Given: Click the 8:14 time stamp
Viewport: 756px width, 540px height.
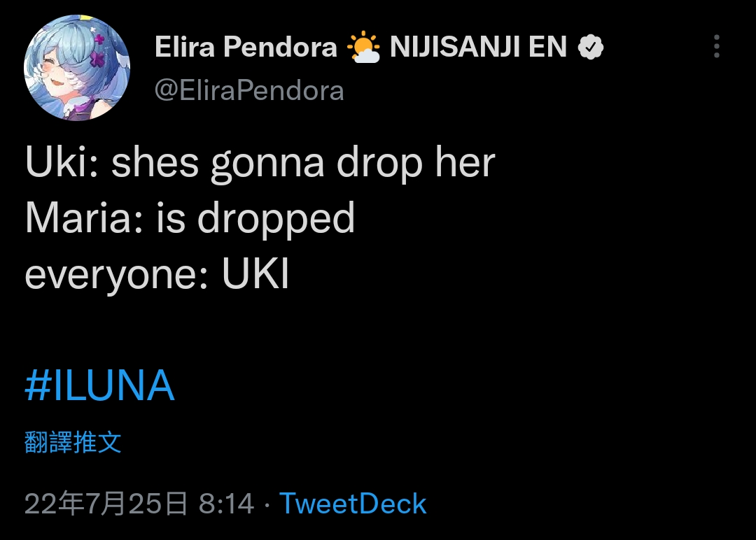Looking at the screenshot, I should tap(226, 504).
